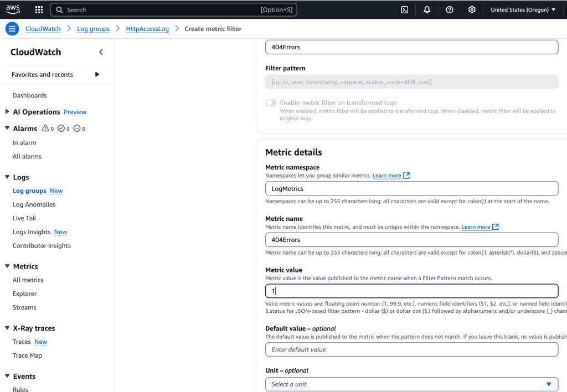This screenshot has width=567, height=392.
Task: Click Learn more link under Metric namespace
Action: point(387,176)
